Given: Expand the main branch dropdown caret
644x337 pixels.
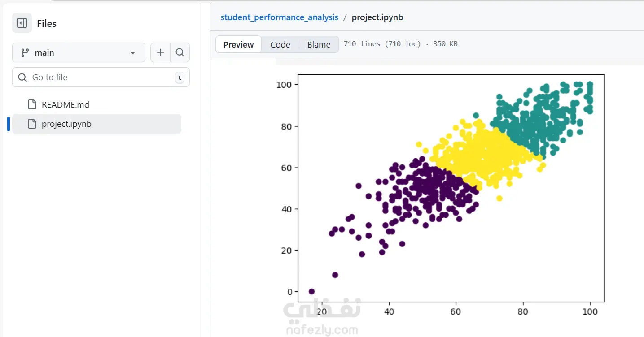Looking at the screenshot, I should tap(133, 53).
